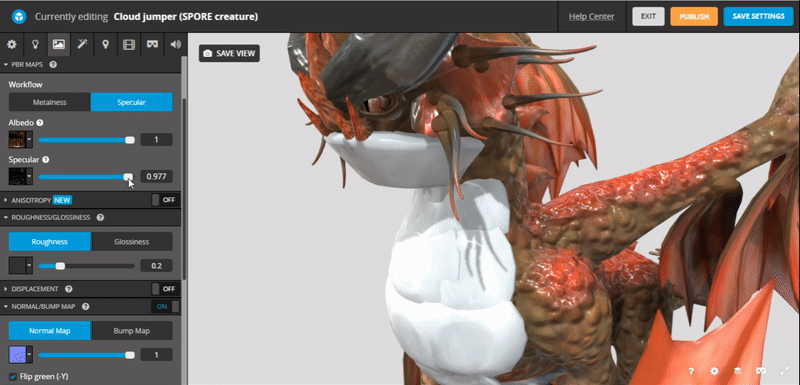The image size is (800, 385).
Task: Click the EXIT button
Action: (648, 16)
